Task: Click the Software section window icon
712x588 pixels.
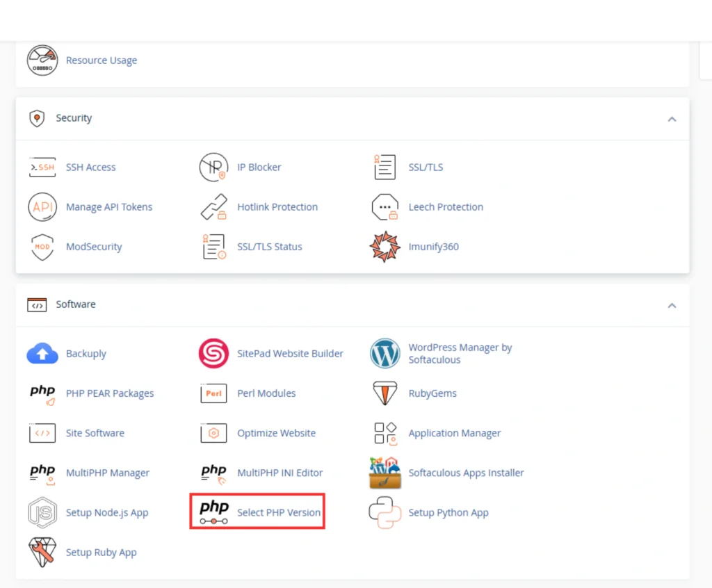Action: point(37,304)
